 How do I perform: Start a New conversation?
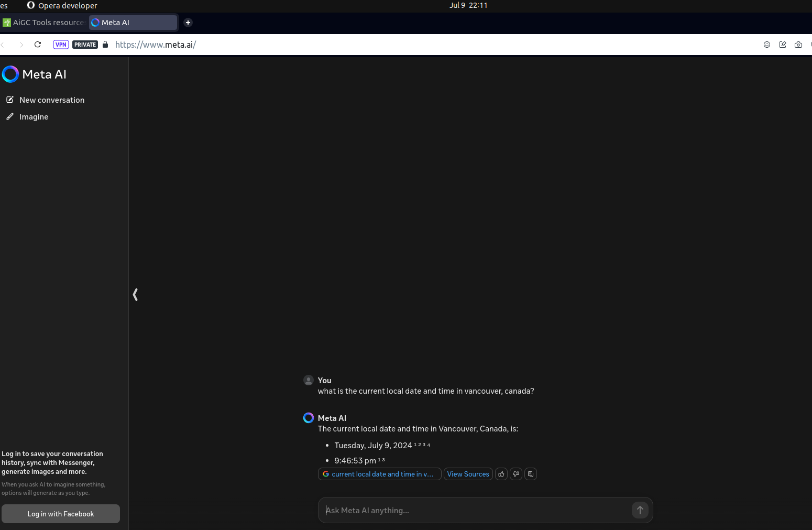(52, 100)
